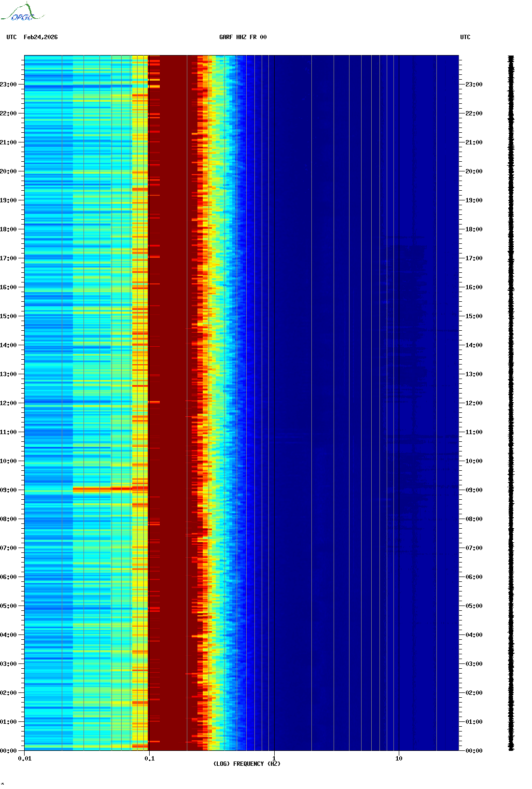Screen dimensions: 532x789
Task: Click the (LOG) FREQUENCY (HZ) axis title
Action: click(x=247, y=764)
